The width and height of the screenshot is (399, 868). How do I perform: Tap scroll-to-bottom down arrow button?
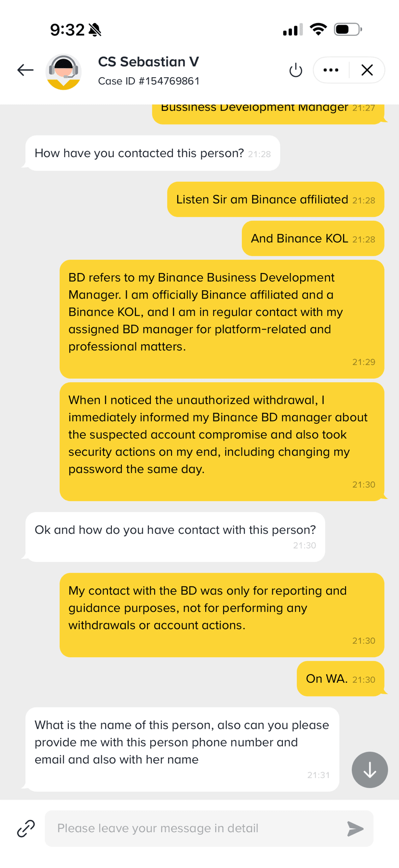pos(370,770)
